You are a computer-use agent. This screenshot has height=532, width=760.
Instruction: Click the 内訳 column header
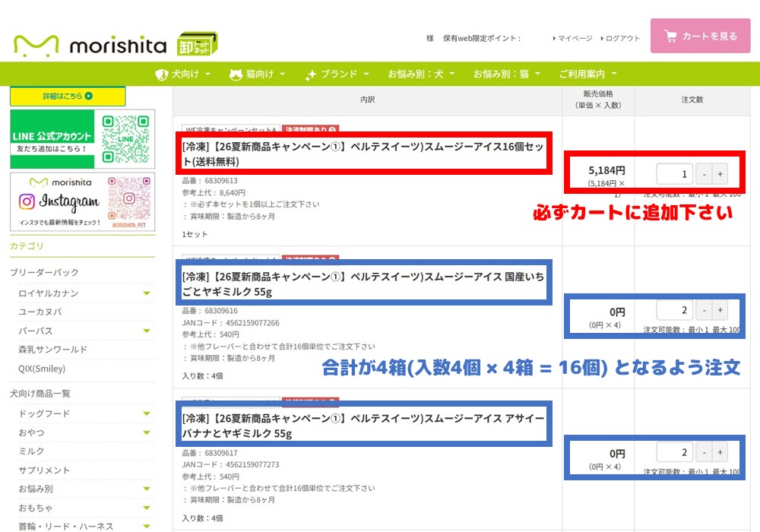tap(367, 100)
